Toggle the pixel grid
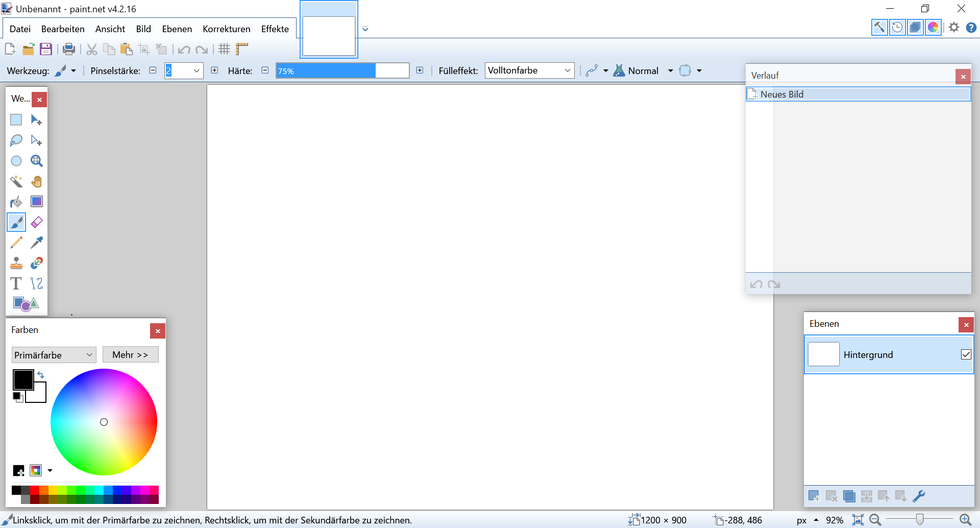 pos(224,49)
